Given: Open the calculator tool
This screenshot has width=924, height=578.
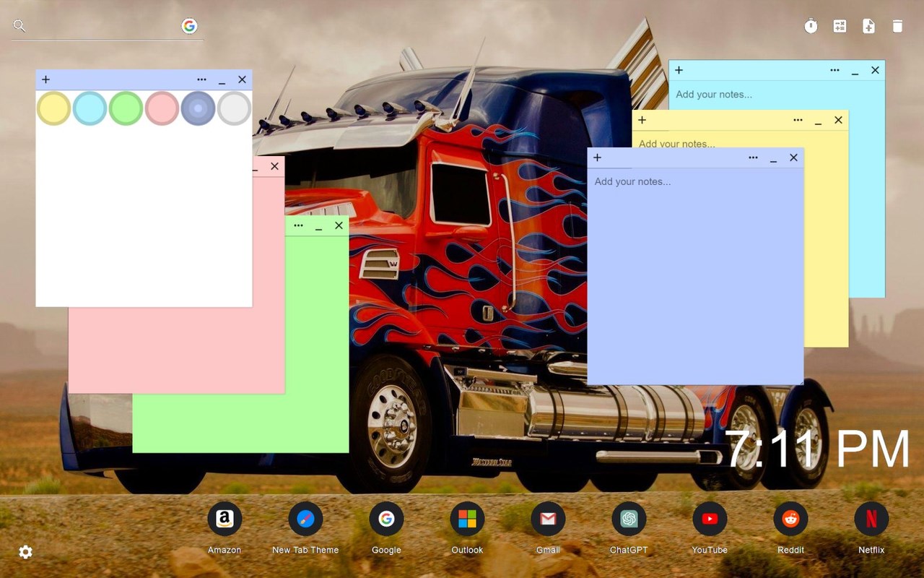Looking at the screenshot, I should coord(840,26).
